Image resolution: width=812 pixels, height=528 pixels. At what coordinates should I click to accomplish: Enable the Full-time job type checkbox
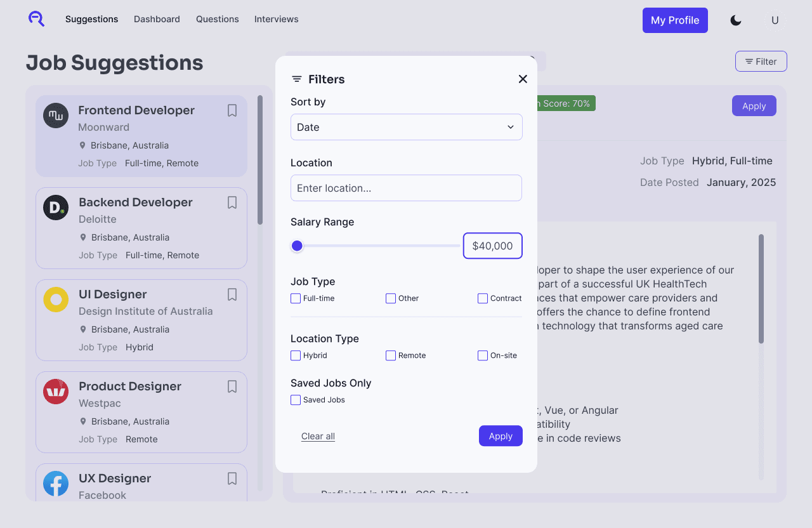(295, 298)
